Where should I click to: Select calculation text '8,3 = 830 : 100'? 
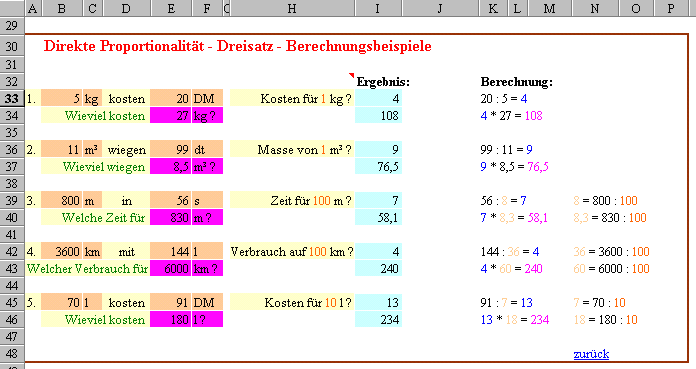pos(610,218)
